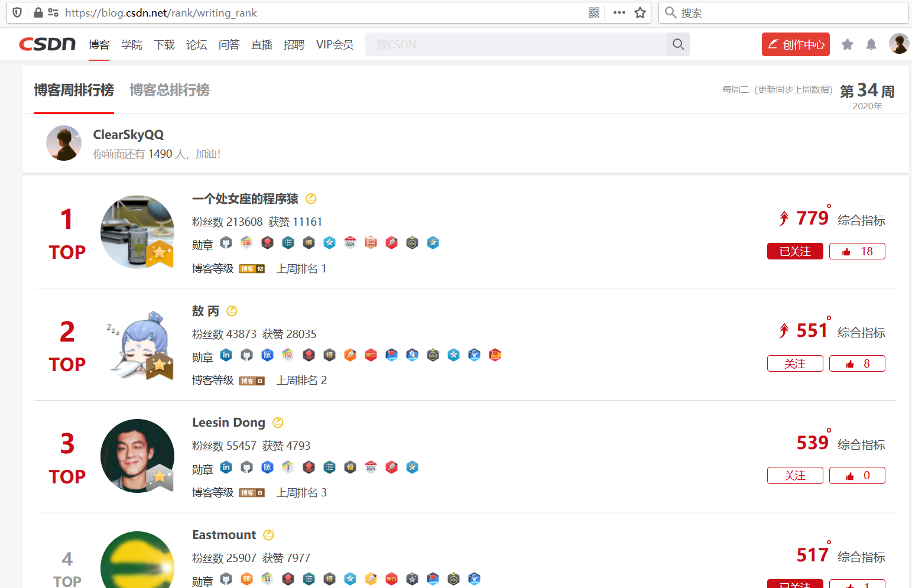Image resolution: width=912 pixels, height=588 pixels.
Task: Click the 1024 medal in Leesin Dong's row
Action: [371, 467]
